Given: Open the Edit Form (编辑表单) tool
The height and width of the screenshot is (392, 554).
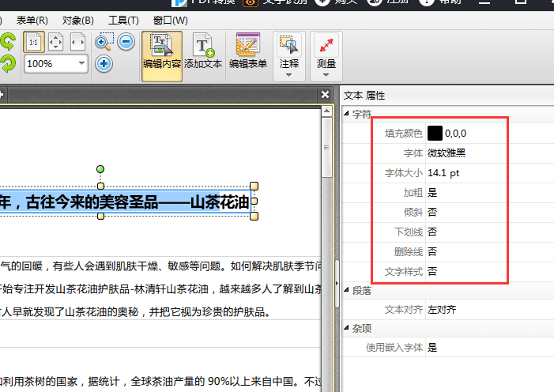Looking at the screenshot, I should (x=247, y=51).
